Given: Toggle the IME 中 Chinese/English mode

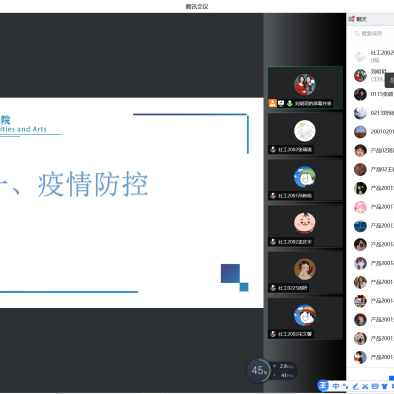Looking at the screenshot, I should pyautogui.click(x=336, y=386).
